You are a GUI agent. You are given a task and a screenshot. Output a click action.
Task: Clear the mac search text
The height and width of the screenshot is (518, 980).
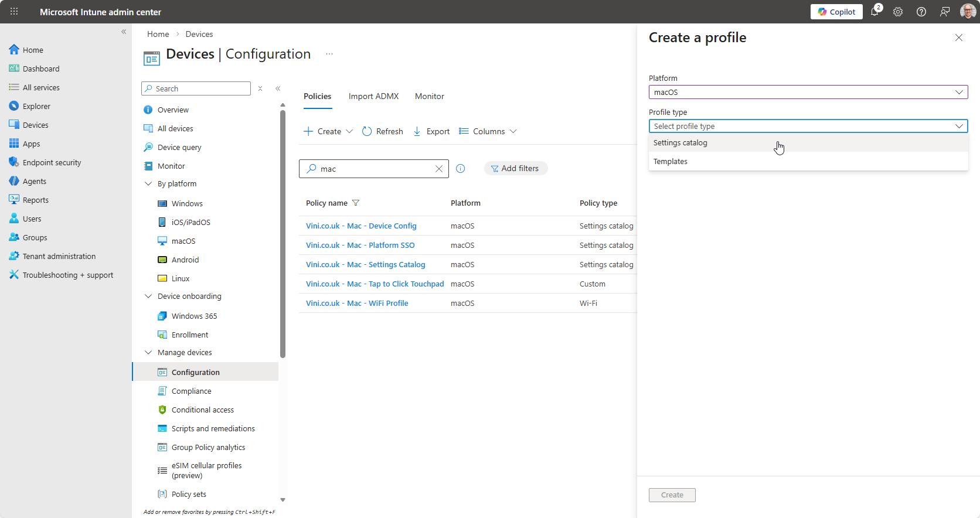coord(439,169)
